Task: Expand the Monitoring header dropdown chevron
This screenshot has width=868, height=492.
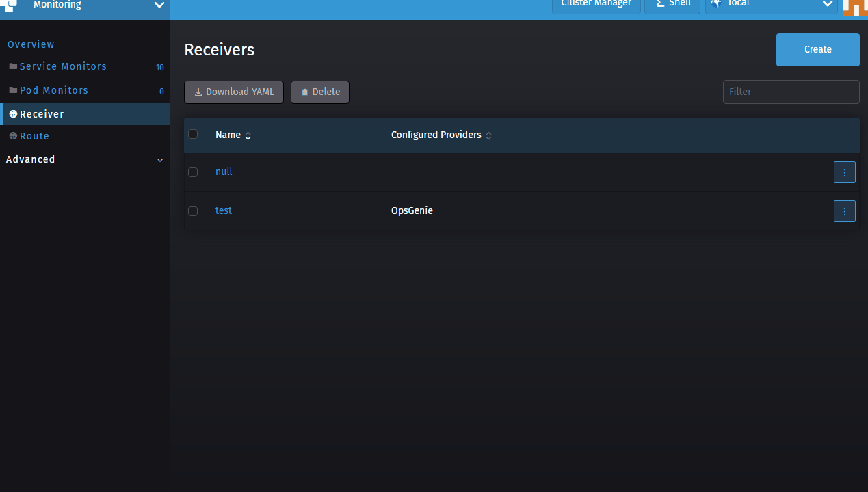Action: 159,5
